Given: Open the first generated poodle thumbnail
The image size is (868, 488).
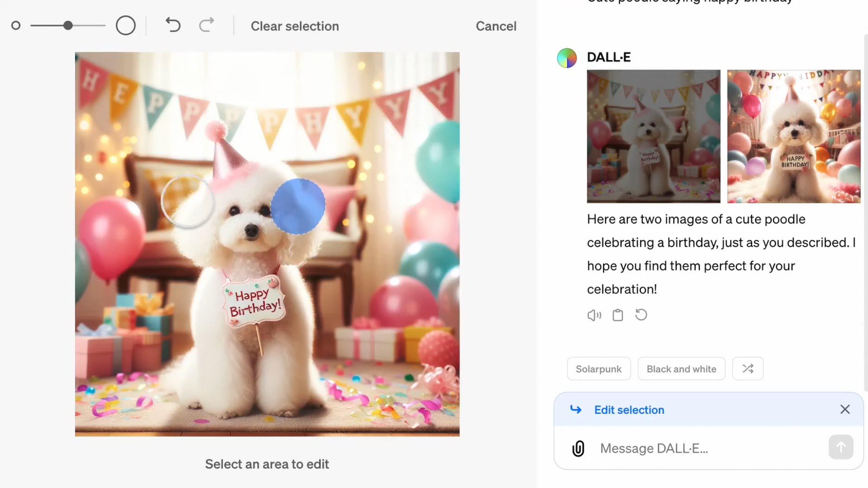Looking at the screenshot, I should click(x=653, y=136).
